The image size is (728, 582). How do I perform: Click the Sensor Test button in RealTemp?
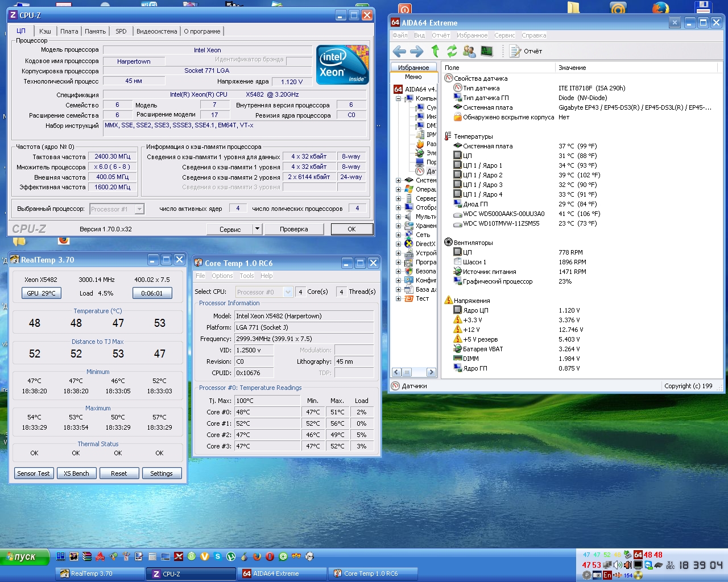(34, 473)
